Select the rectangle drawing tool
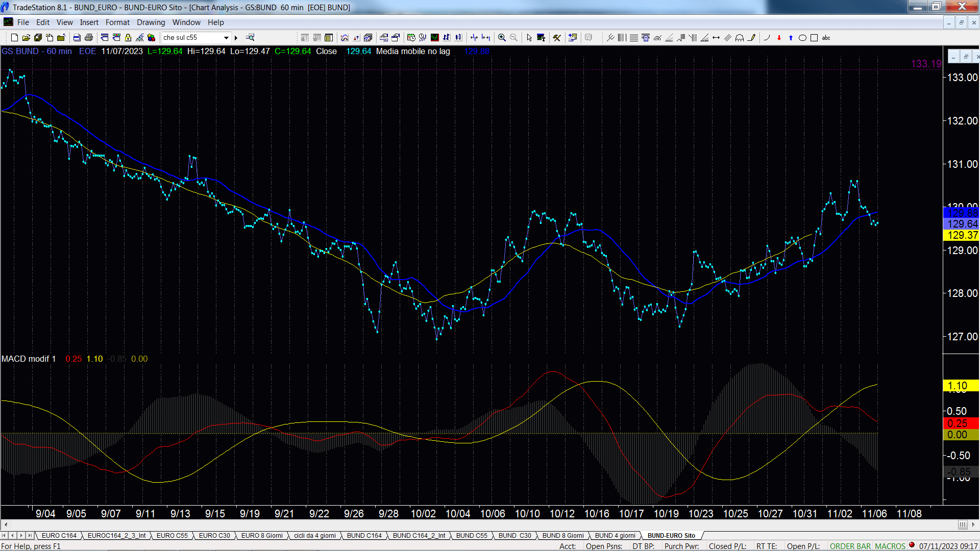 click(814, 38)
